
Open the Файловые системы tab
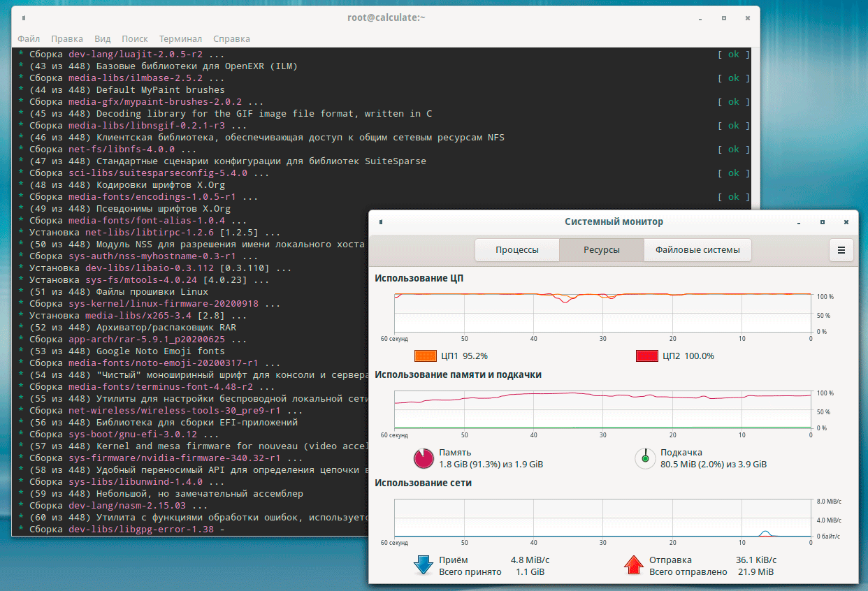coord(697,250)
